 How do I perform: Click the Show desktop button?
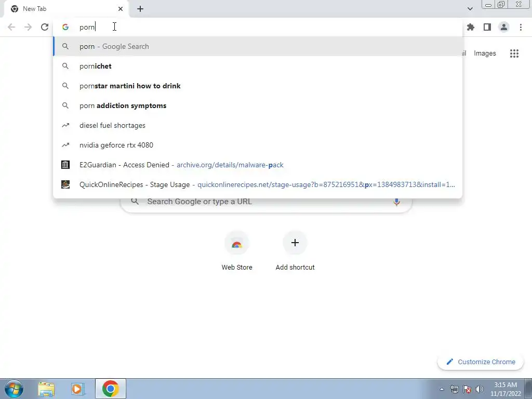pyautogui.click(x=528, y=389)
